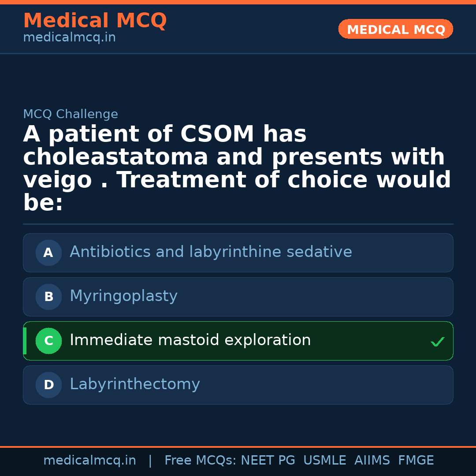Click the letter B option circle
Image resolution: width=476 pixels, height=476 pixels.
pos(48,297)
